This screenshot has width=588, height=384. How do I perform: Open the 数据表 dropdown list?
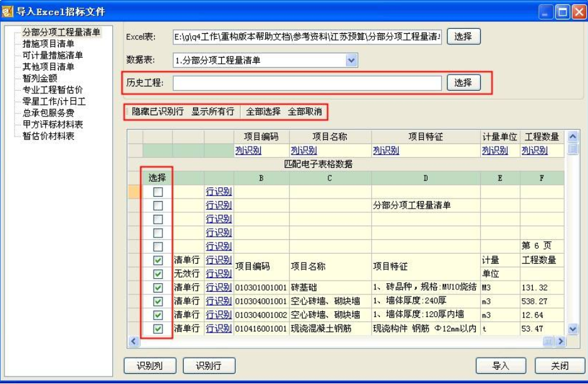click(x=351, y=60)
